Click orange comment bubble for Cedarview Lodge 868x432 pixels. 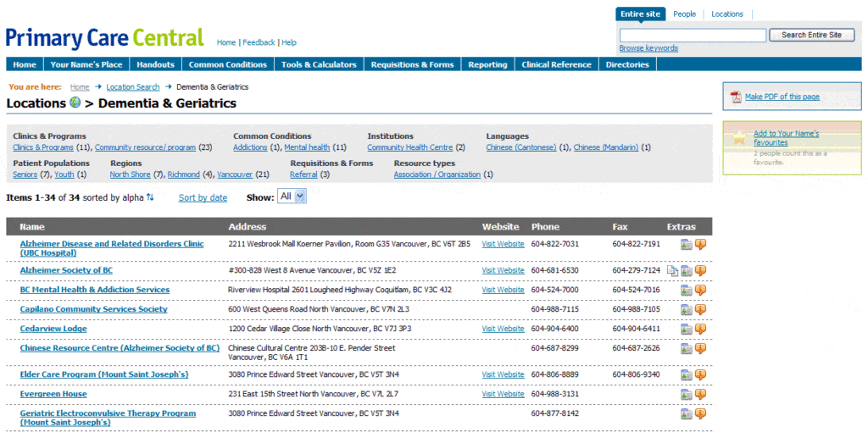click(x=700, y=330)
